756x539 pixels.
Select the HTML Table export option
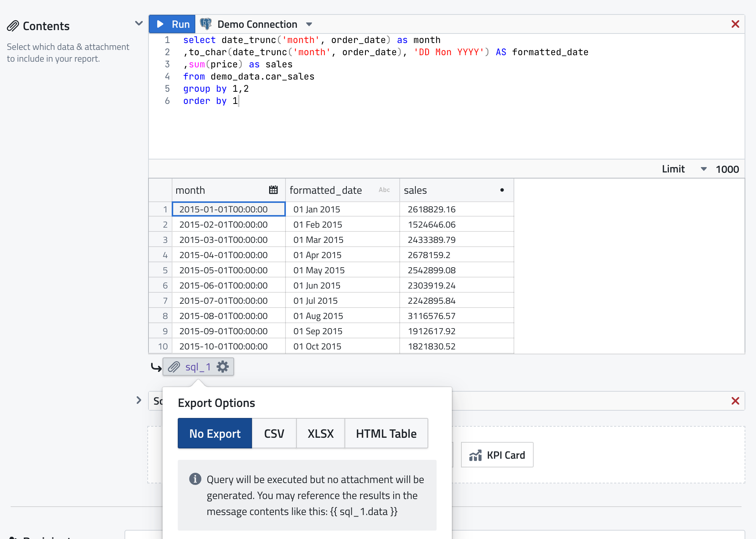(x=386, y=434)
